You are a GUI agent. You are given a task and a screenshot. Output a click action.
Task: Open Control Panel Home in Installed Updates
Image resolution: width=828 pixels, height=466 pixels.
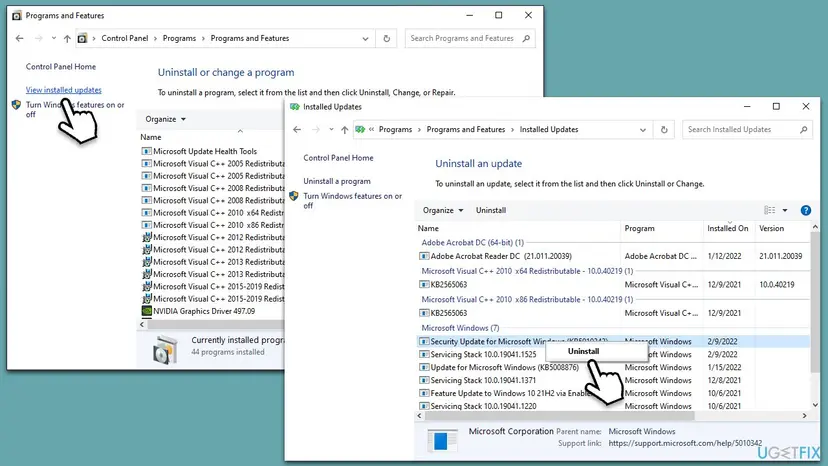click(338, 158)
